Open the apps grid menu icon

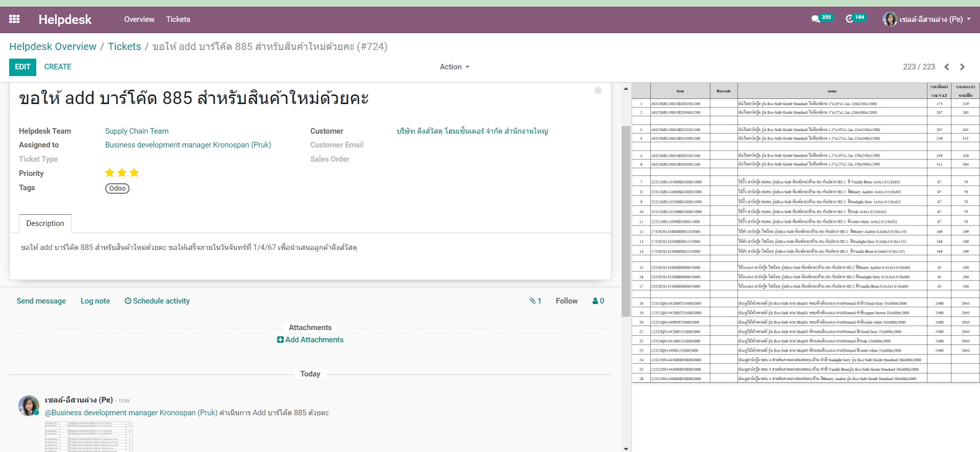pyautogui.click(x=14, y=19)
